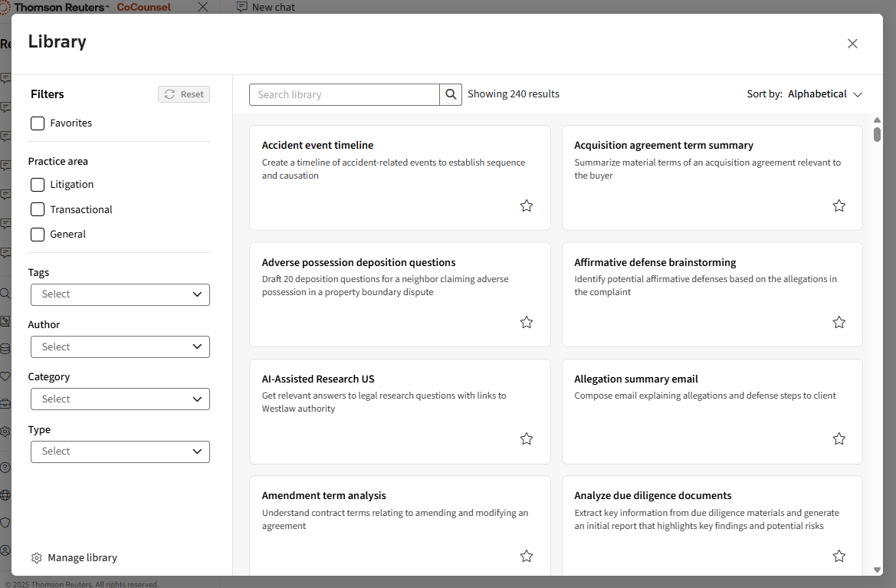Expand the Author filter dropdown
896x588 pixels.
pyautogui.click(x=120, y=347)
